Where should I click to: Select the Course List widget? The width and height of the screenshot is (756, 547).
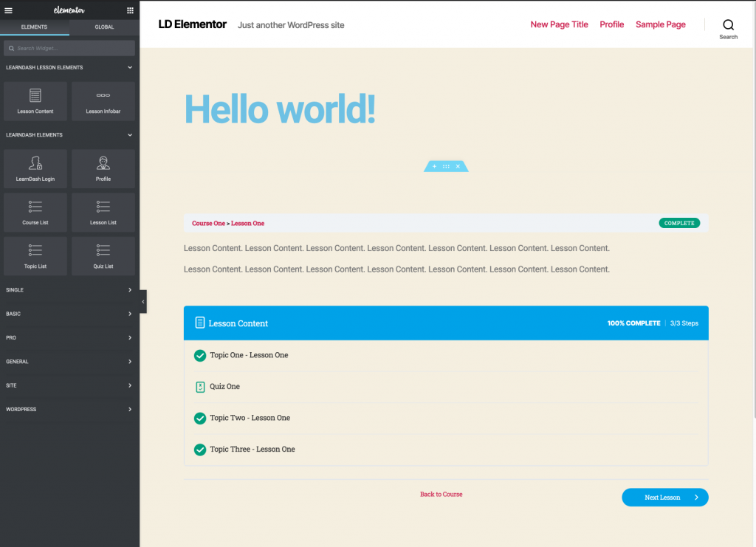tap(35, 213)
